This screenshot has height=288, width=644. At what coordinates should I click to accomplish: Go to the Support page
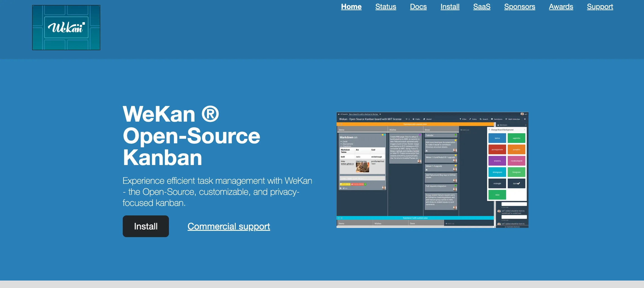(600, 7)
